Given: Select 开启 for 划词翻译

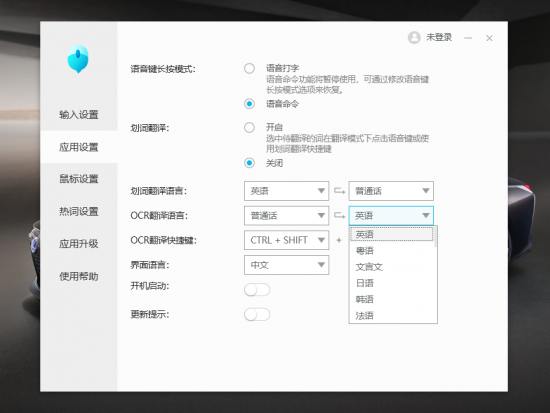Looking at the screenshot, I should 249,127.
